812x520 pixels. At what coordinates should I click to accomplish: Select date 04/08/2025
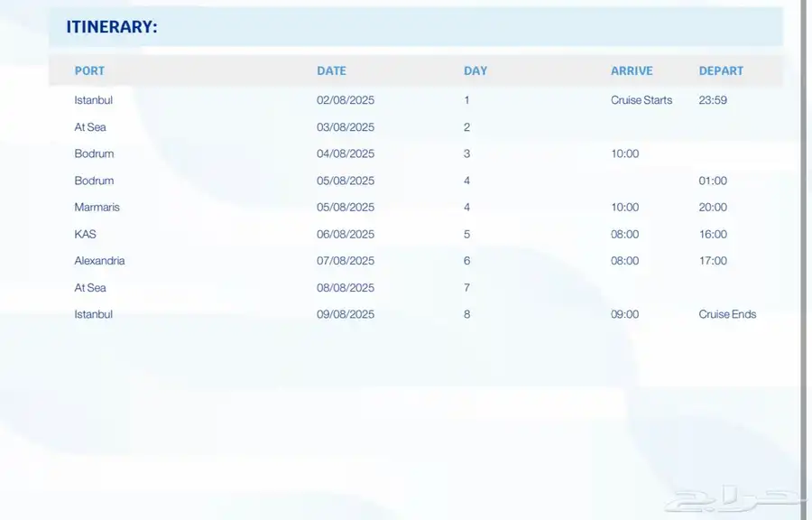coord(346,153)
